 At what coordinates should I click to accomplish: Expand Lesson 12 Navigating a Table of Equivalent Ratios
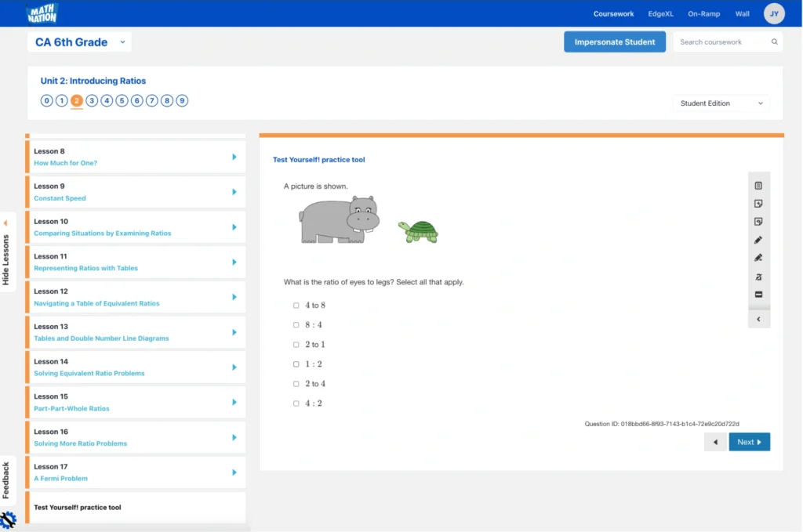234,297
